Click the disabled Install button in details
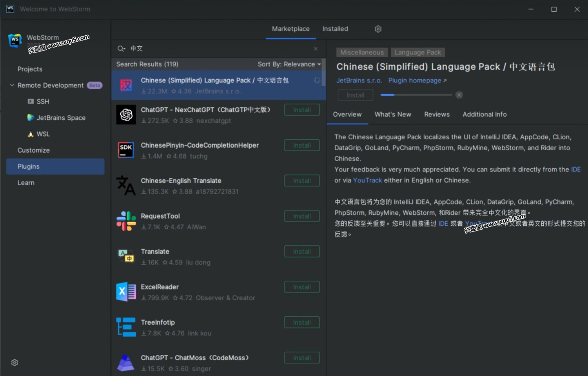 (355, 95)
